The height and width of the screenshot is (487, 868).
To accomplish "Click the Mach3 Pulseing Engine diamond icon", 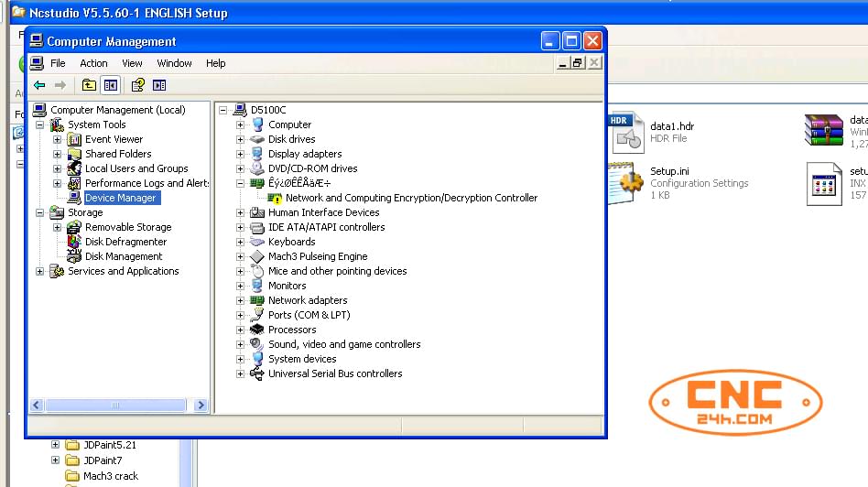I will click(257, 256).
